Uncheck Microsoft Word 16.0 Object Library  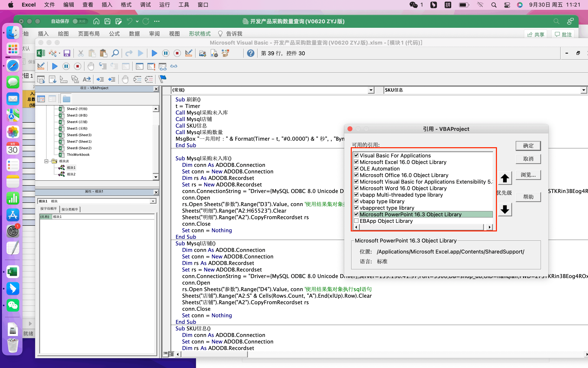[356, 188]
